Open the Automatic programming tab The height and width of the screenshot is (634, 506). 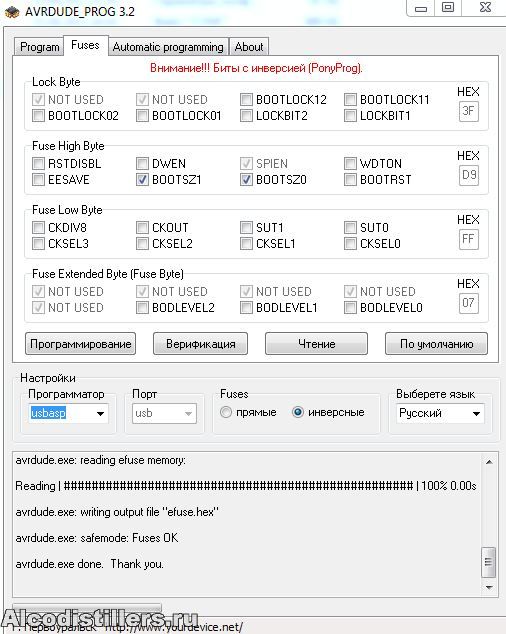(x=168, y=47)
